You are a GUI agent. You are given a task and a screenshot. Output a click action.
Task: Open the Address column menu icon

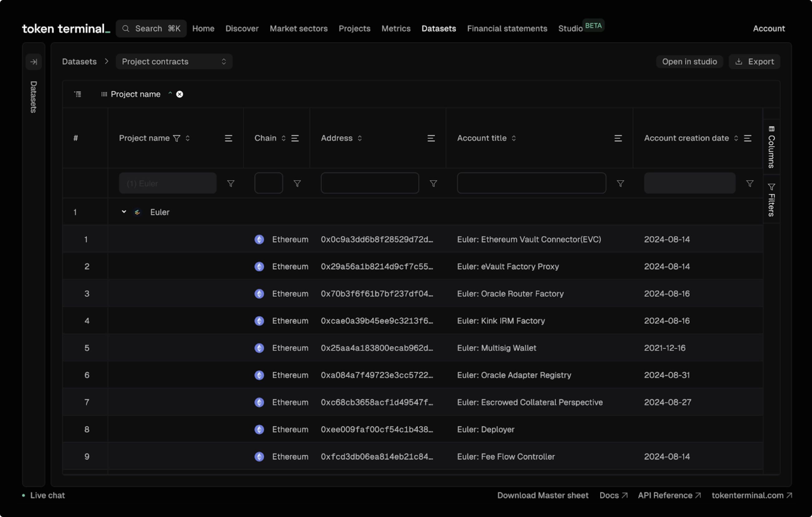[x=431, y=138]
